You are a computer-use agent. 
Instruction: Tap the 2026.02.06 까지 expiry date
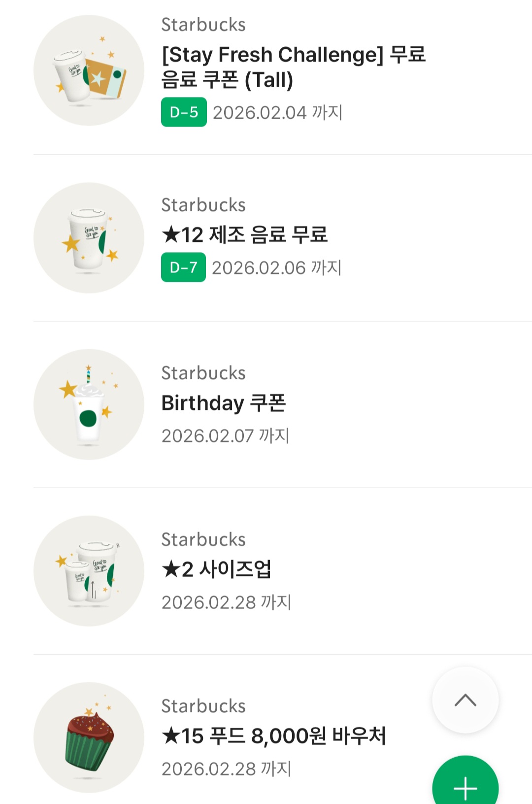276,268
